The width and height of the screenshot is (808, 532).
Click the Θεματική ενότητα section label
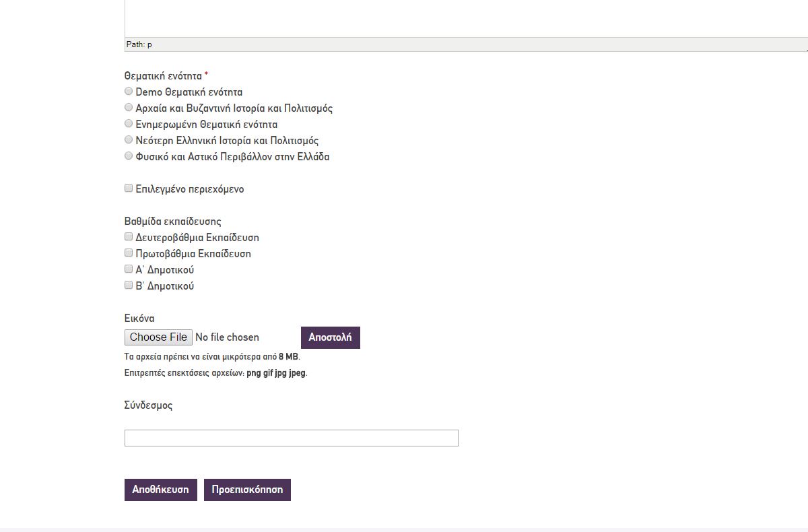[x=163, y=76]
